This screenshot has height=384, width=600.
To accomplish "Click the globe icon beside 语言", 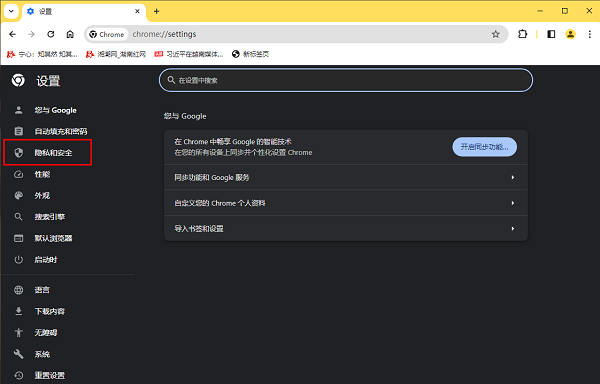I will pos(18,290).
